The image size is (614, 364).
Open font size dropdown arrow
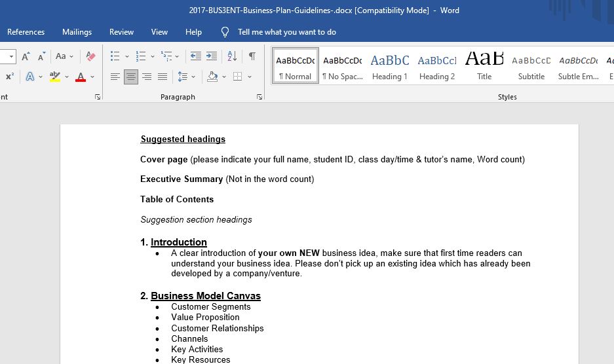[11, 56]
